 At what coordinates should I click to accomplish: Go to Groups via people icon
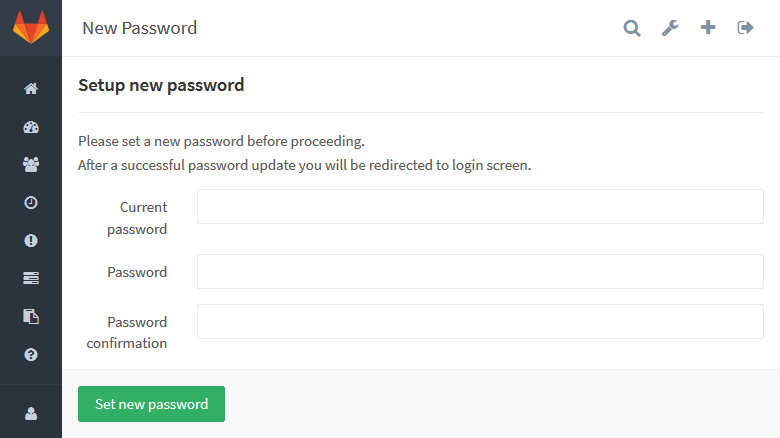point(31,165)
